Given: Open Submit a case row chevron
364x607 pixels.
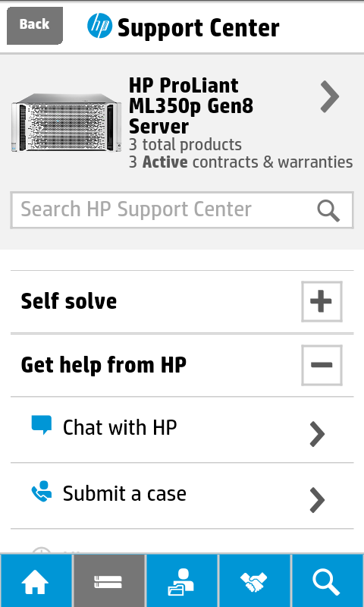Looking at the screenshot, I should [317, 500].
